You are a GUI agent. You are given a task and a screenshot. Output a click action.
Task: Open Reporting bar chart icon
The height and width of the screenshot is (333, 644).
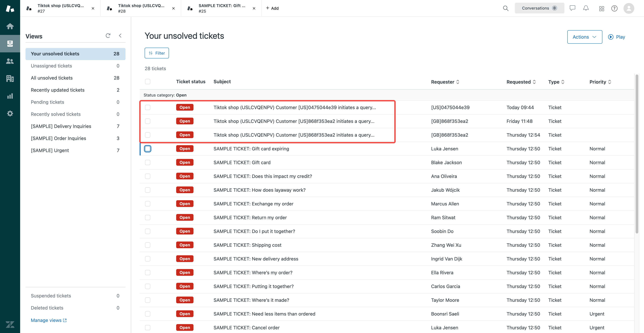[x=10, y=96]
